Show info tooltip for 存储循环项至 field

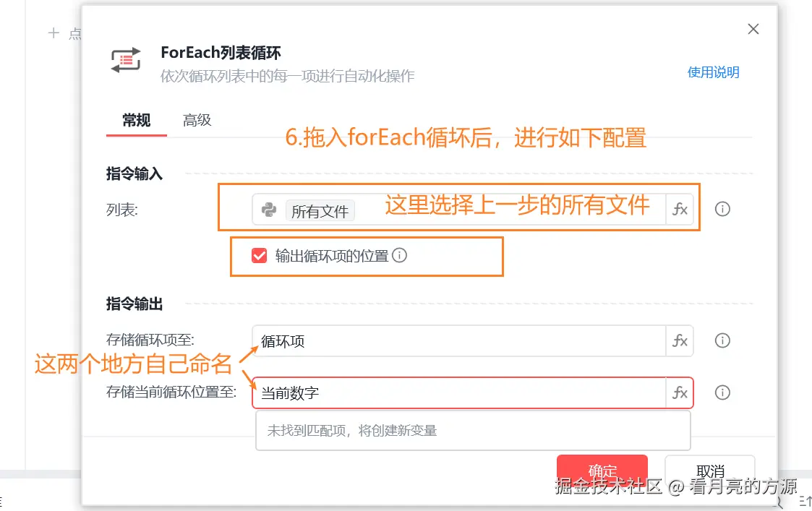(722, 341)
